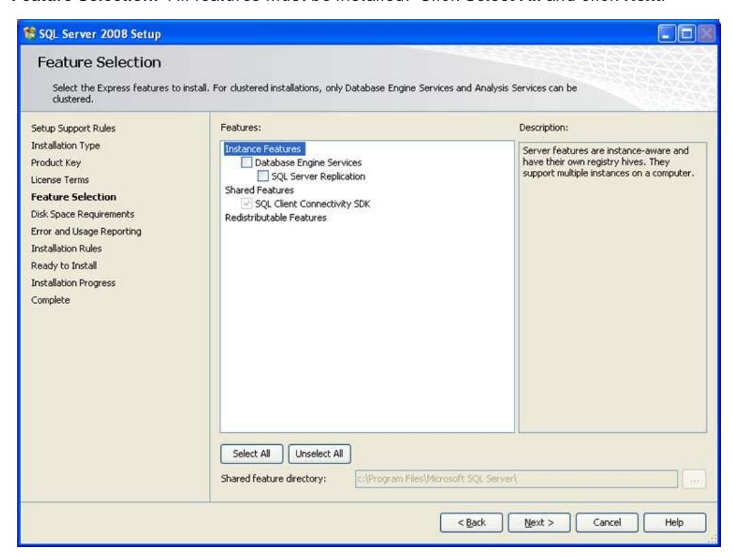This screenshot has height=560, width=733.
Task: Open Help for the setup wizard
Action: 675,522
